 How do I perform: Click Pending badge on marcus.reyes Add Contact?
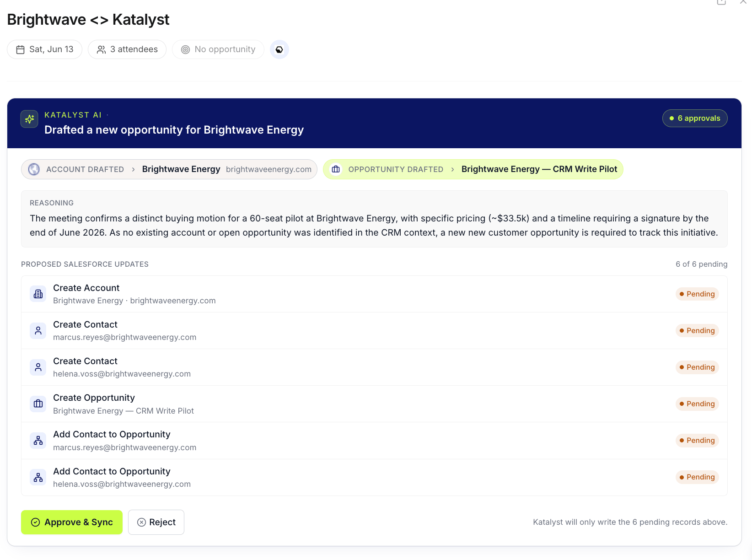tap(697, 440)
